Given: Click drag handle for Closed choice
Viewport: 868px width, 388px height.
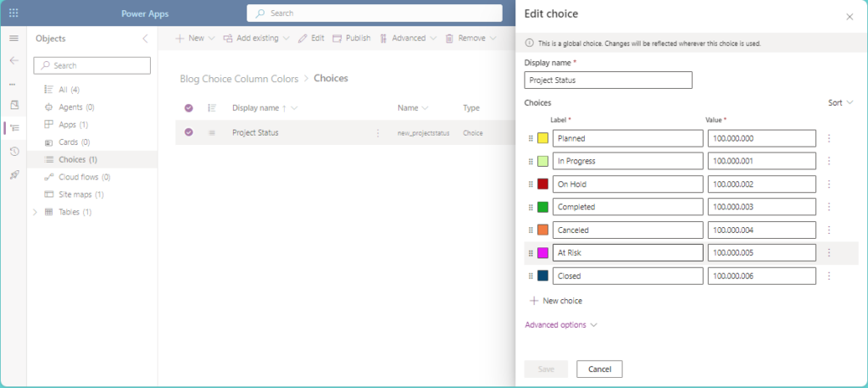Looking at the screenshot, I should [x=531, y=275].
